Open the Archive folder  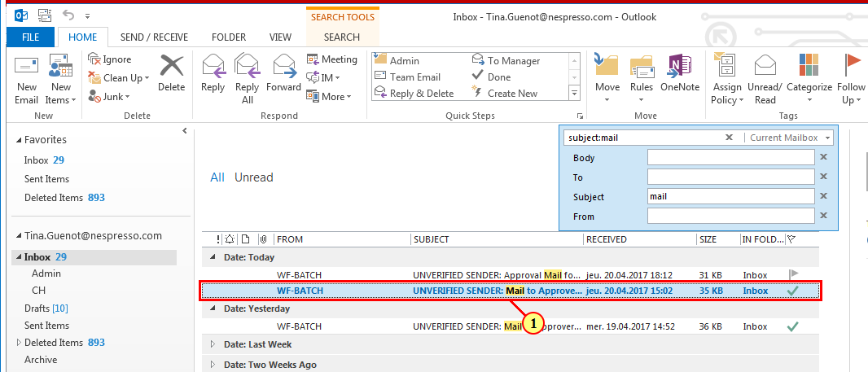coord(40,359)
